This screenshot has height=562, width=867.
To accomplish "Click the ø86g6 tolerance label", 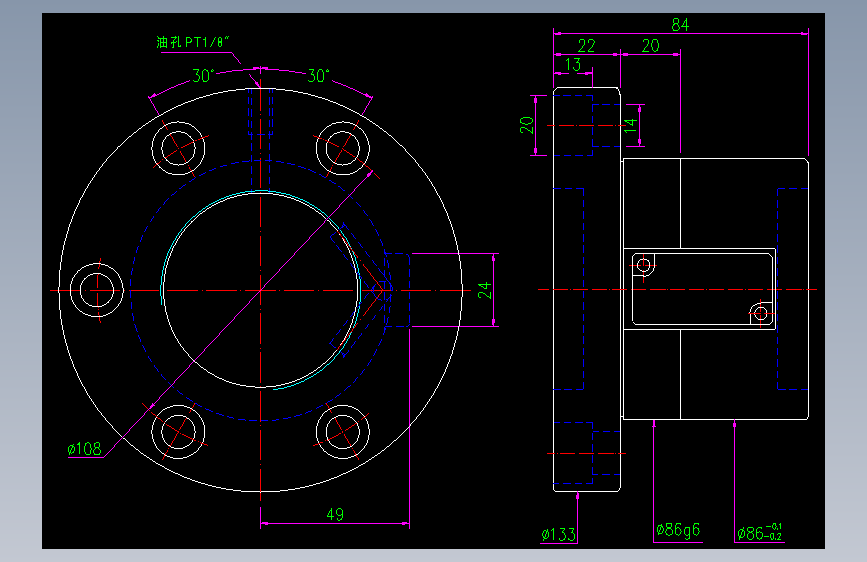I will [x=678, y=530].
